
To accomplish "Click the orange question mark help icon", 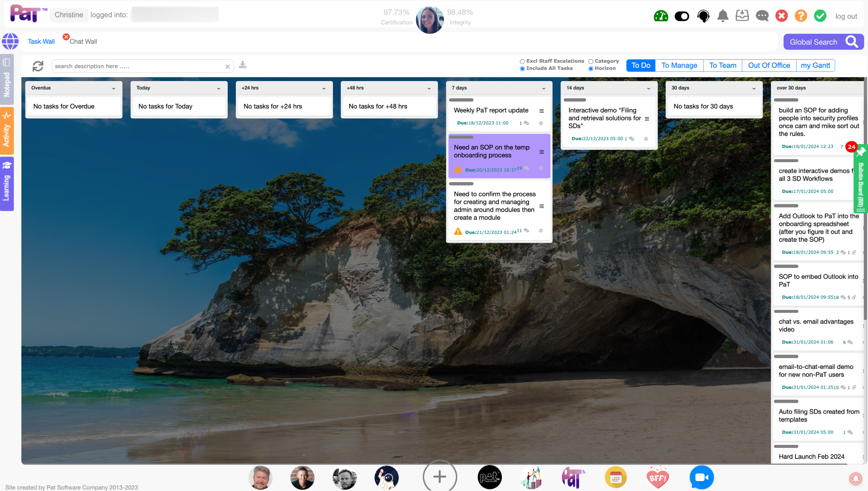I will pyautogui.click(x=801, y=16).
